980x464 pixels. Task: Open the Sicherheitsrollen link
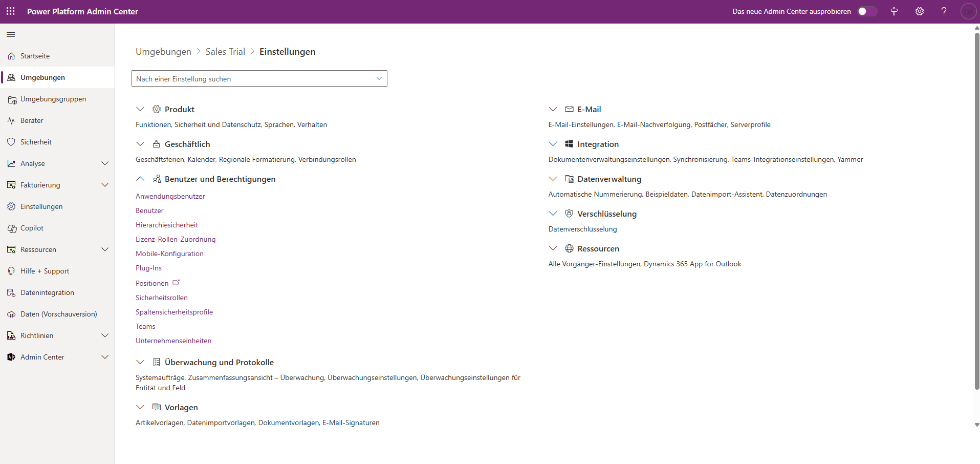(x=162, y=298)
